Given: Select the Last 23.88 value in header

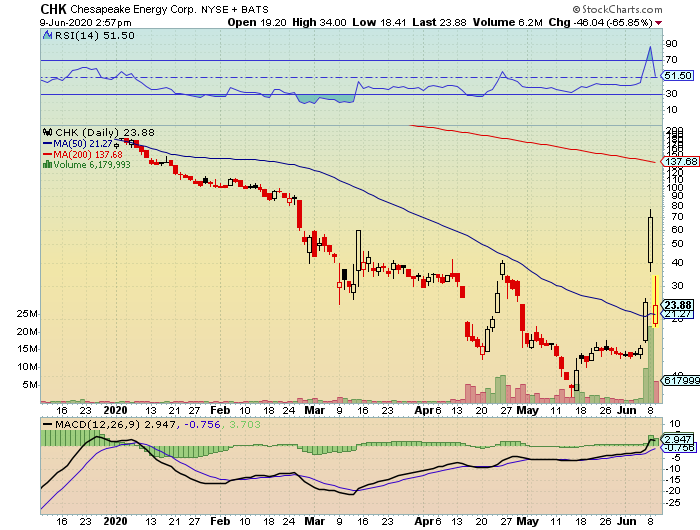Looking at the screenshot, I should point(439,22).
